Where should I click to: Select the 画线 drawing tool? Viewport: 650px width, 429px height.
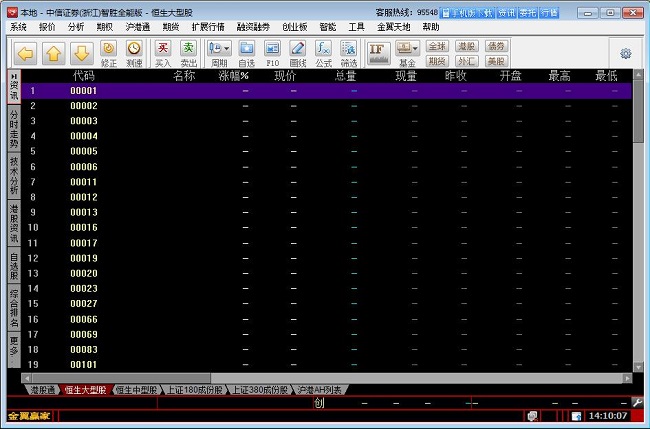click(298, 54)
